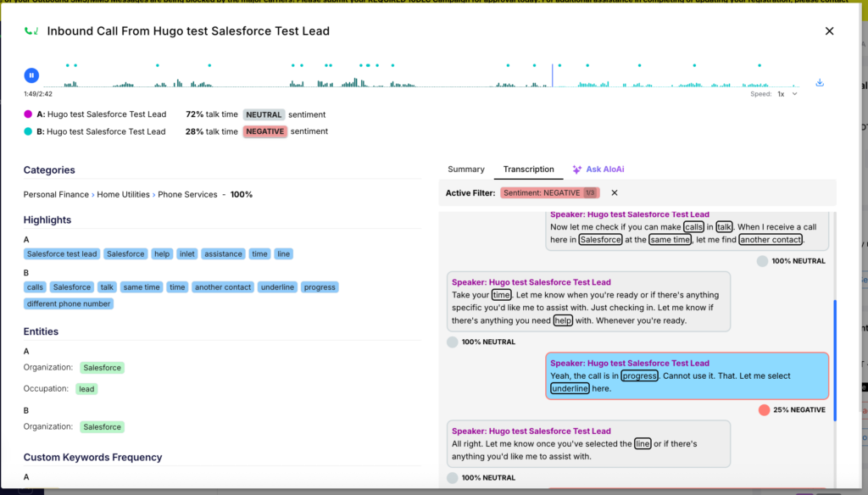This screenshot has height=495, width=868.
Task: Select the highlighted 'Yeah, the call is in progress' message
Action: coord(687,376)
